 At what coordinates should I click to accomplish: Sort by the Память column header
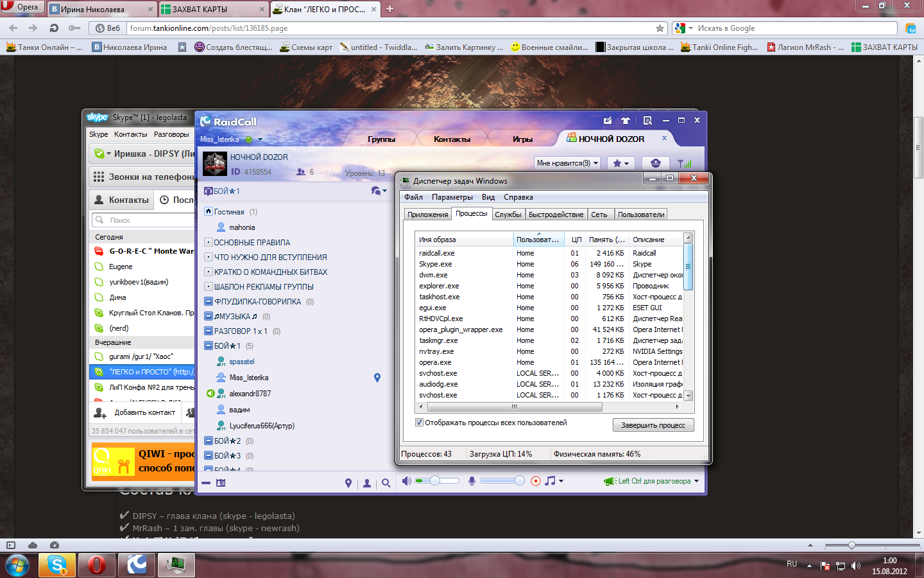coord(607,240)
